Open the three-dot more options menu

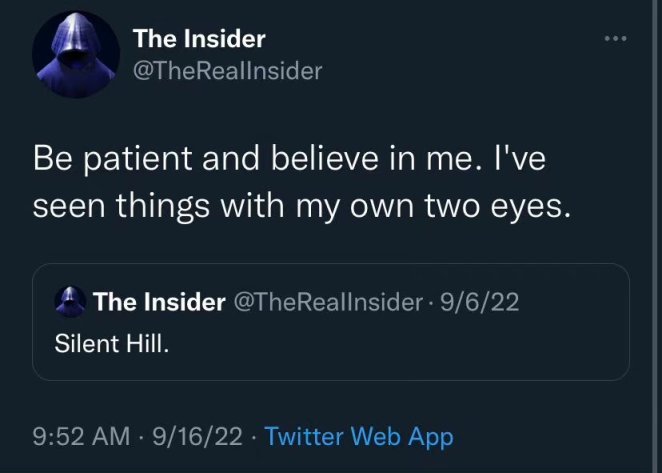pyautogui.click(x=614, y=38)
